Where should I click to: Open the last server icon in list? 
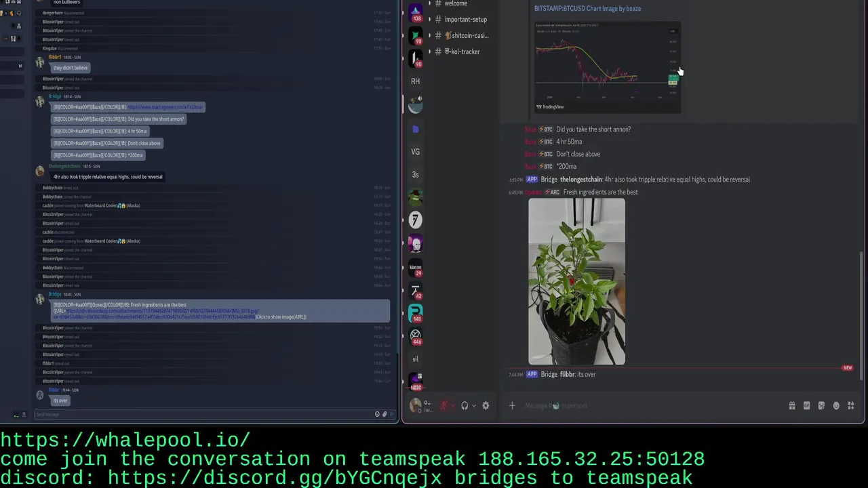pyautogui.click(x=415, y=382)
